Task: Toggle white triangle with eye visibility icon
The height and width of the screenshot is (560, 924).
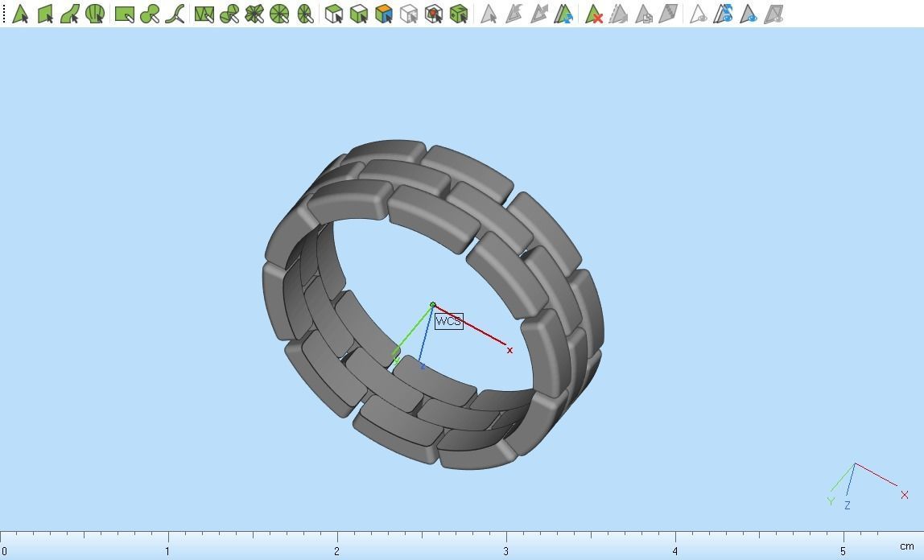Action: 699,14
